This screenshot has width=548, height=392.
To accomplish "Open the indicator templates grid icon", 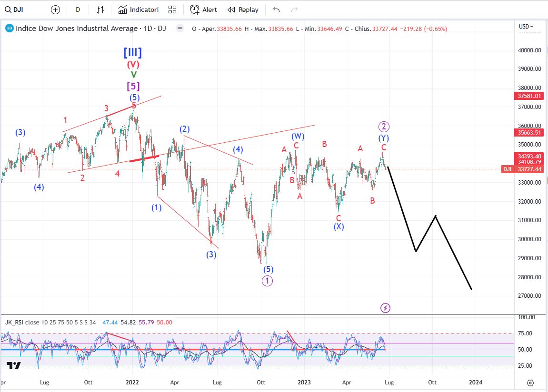I will [x=172, y=10].
